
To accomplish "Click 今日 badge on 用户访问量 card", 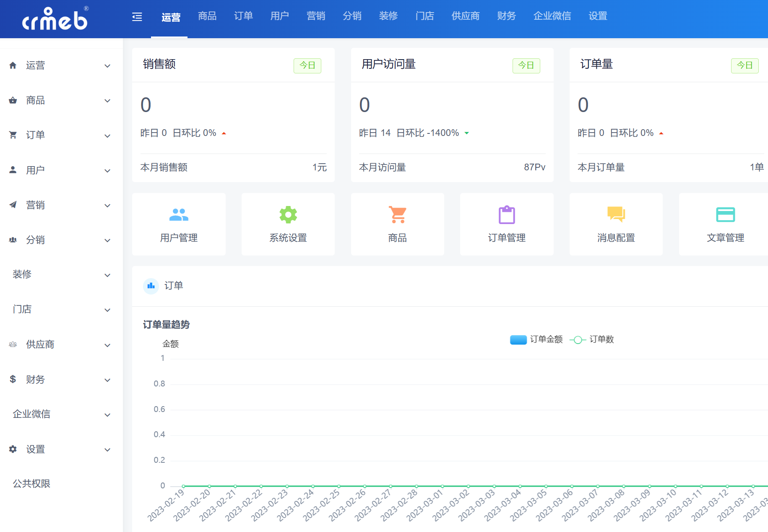I will coord(526,65).
